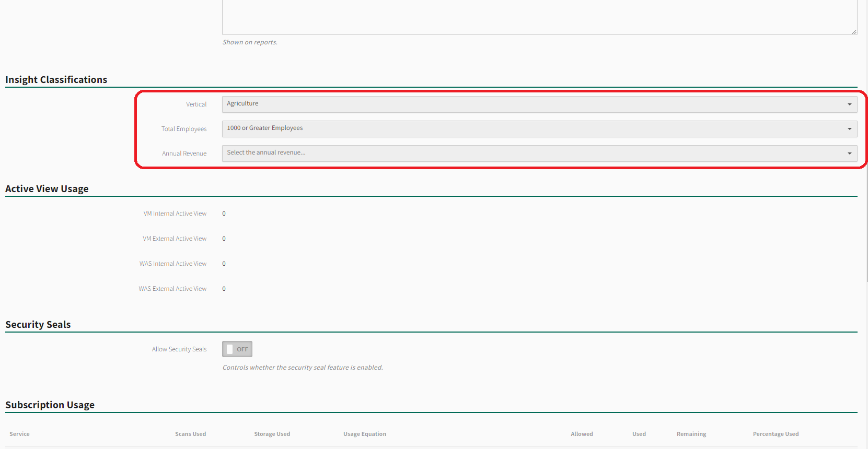Click the Allowed column header
This screenshot has width=868, height=449.
(582, 434)
